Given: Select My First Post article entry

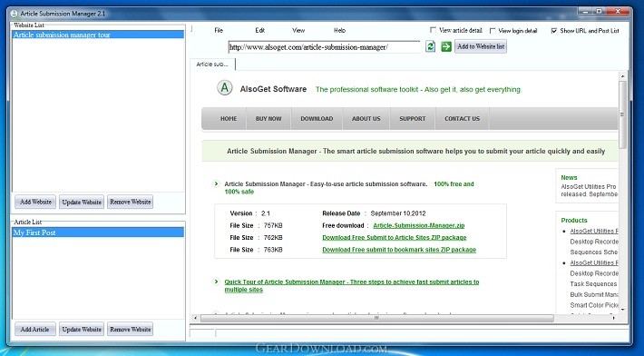Looking at the screenshot, I should tap(98, 232).
